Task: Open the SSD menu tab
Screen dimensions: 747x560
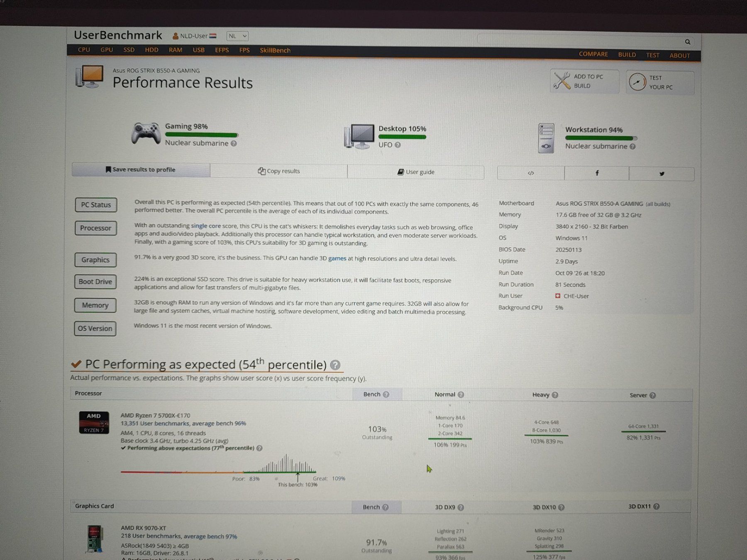Action: [x=129, y=50]
